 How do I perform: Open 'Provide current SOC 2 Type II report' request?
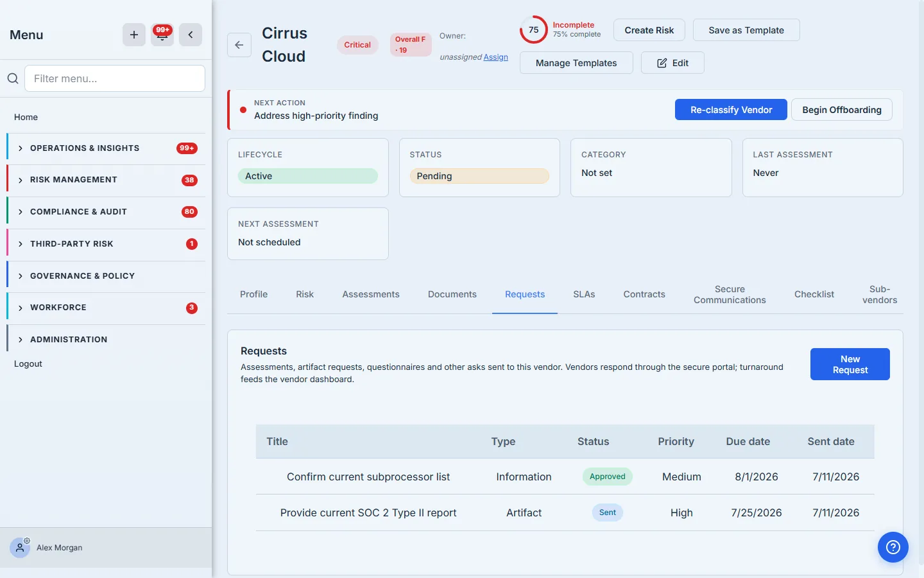[368, 512]
